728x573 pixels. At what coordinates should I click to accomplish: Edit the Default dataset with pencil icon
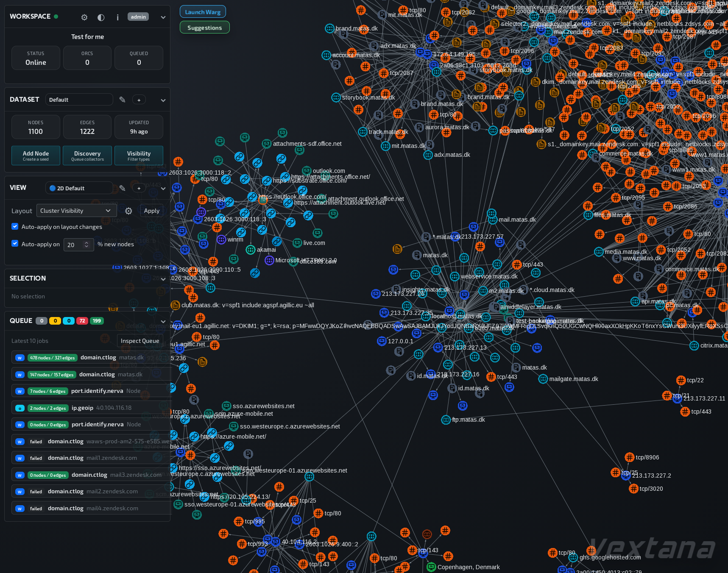pyautogui.click(x=123, y=100)
